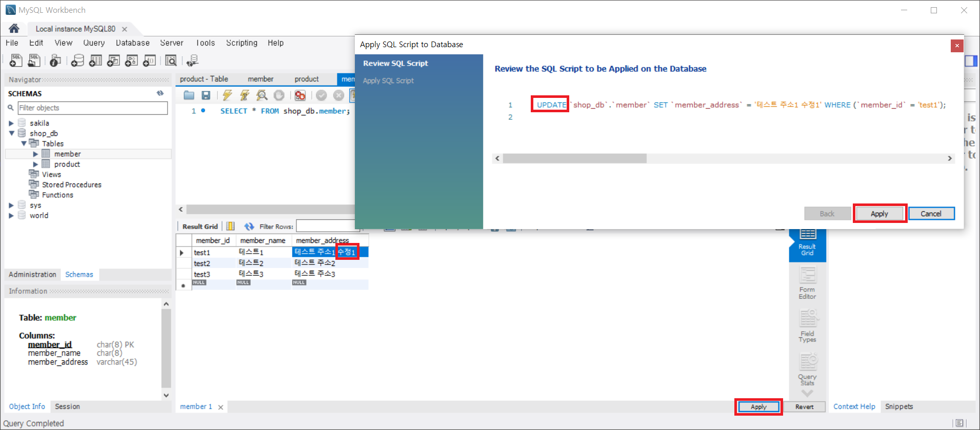Search table data icon
The image size is (980, 430).
171,60
